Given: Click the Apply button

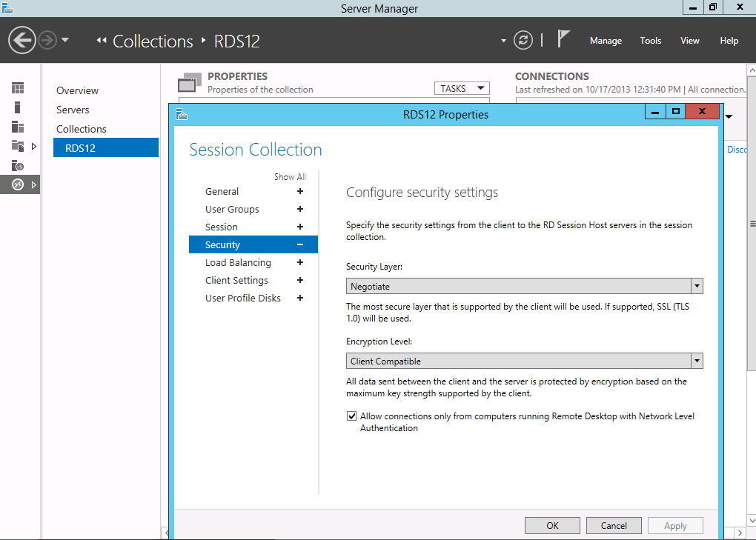Looking at the screenshot, I should coord(675,525).
